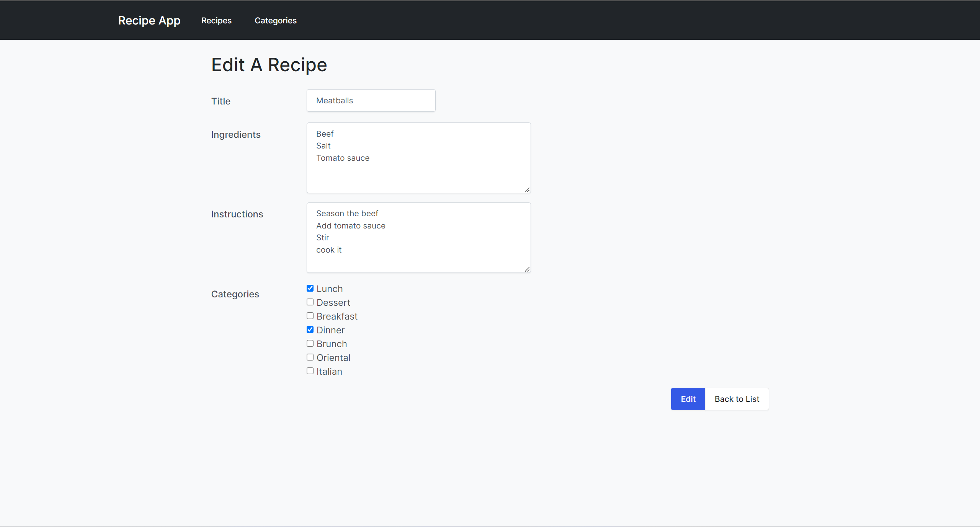
Task: Grab the Instructions textarea resize handle
Action: (527, 269)
